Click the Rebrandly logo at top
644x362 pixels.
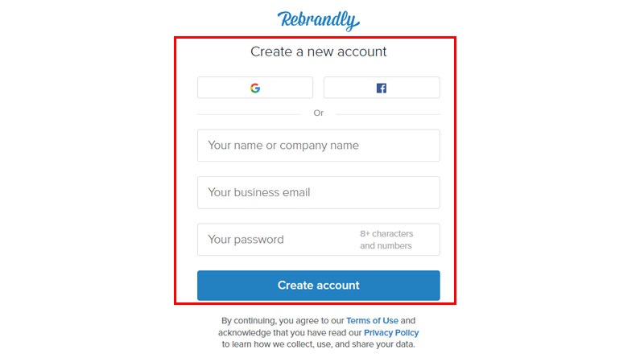(x=319, y=19)
